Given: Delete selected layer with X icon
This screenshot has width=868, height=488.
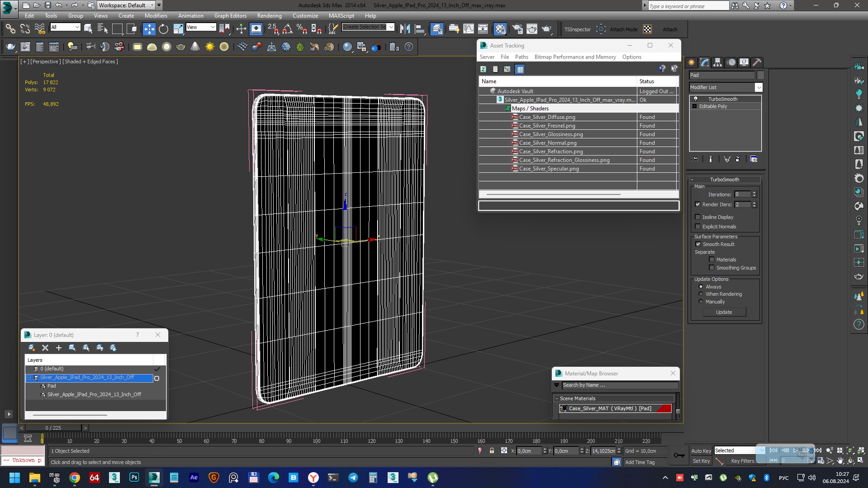Looking at the screenshot, I should click(x=45, y=348).
